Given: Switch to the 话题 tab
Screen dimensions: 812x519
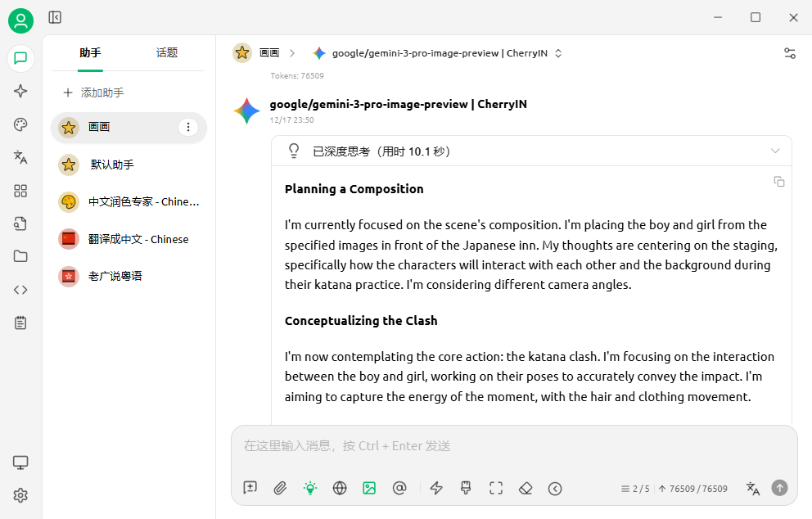Looking at the screenshot, I should [x=167, y=52].
